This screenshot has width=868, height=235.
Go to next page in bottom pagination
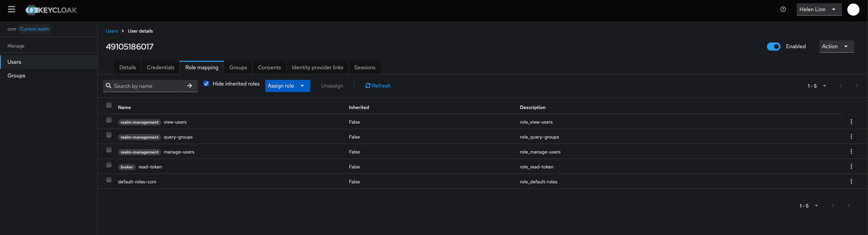click(x=848, y=205)
